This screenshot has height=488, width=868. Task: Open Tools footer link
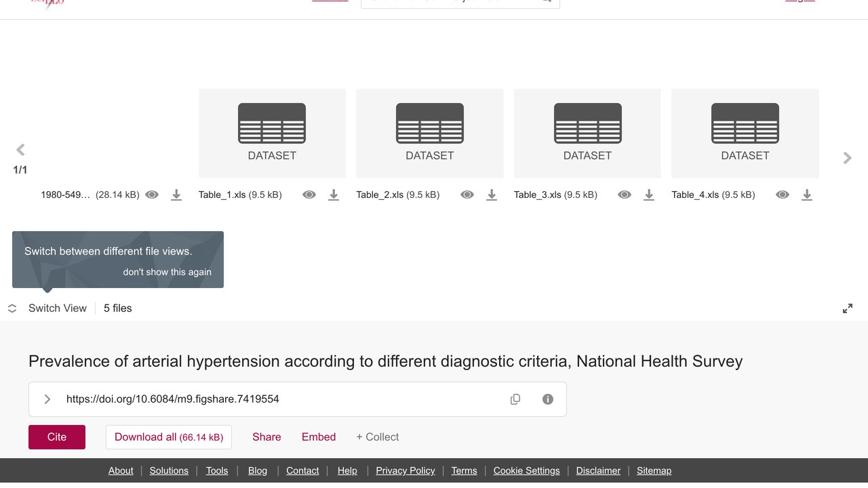point(217,470)
